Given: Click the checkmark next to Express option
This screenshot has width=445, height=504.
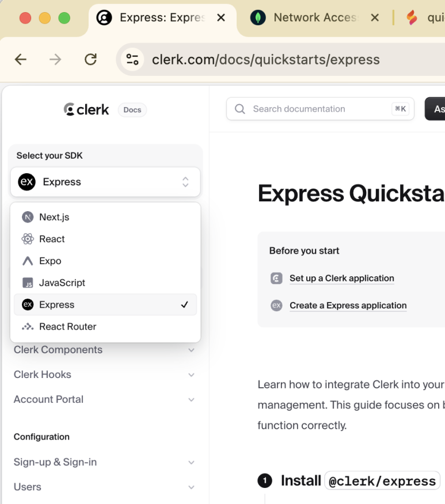Looking at the screenshot, I should click(x=185, y=304).
